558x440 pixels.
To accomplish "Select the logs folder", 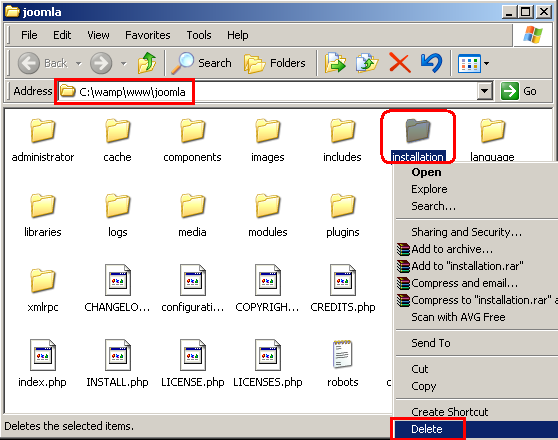I will coord(117,216).
